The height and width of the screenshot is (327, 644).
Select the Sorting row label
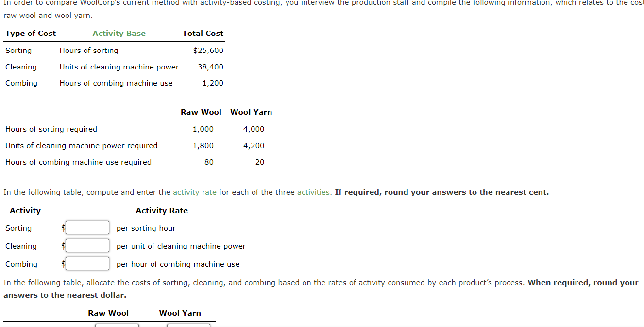coord(18,50)
